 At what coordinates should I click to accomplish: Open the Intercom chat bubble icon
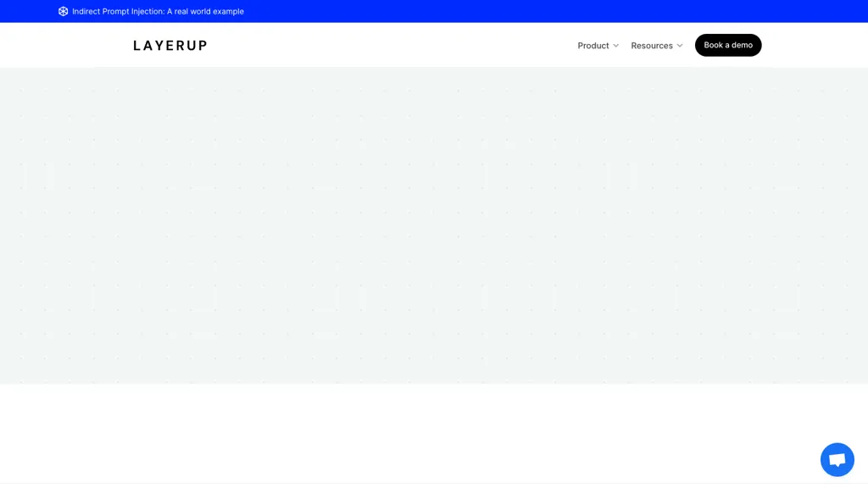click(837, 460)
